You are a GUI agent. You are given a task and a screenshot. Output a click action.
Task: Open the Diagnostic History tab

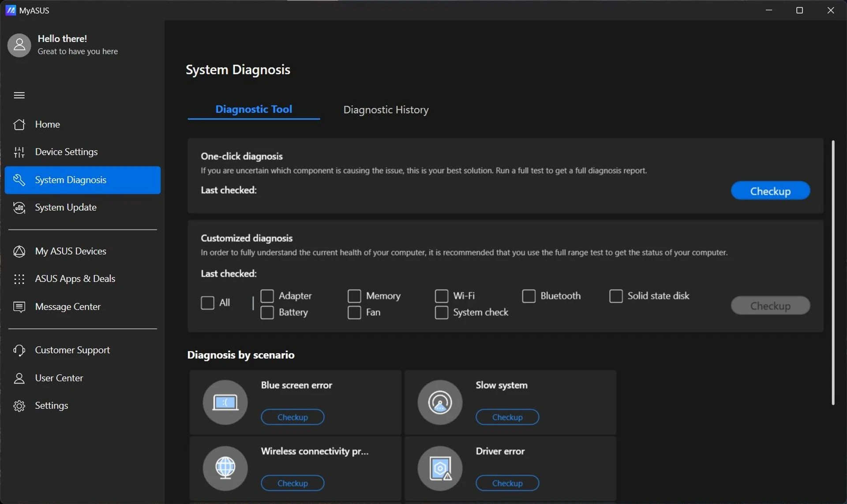(386, 109)
